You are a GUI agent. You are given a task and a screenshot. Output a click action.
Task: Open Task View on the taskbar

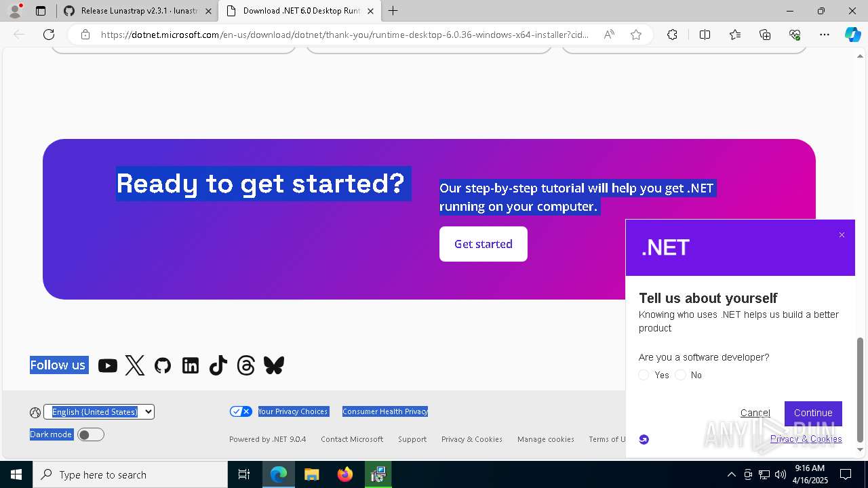pos(244,474)
